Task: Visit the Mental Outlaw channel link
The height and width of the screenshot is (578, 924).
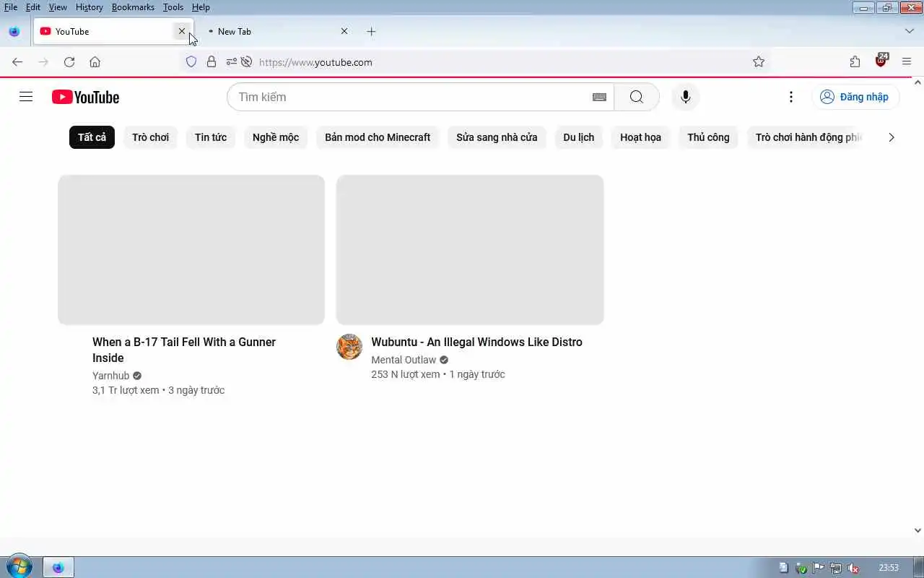Action: click(404, 360)
